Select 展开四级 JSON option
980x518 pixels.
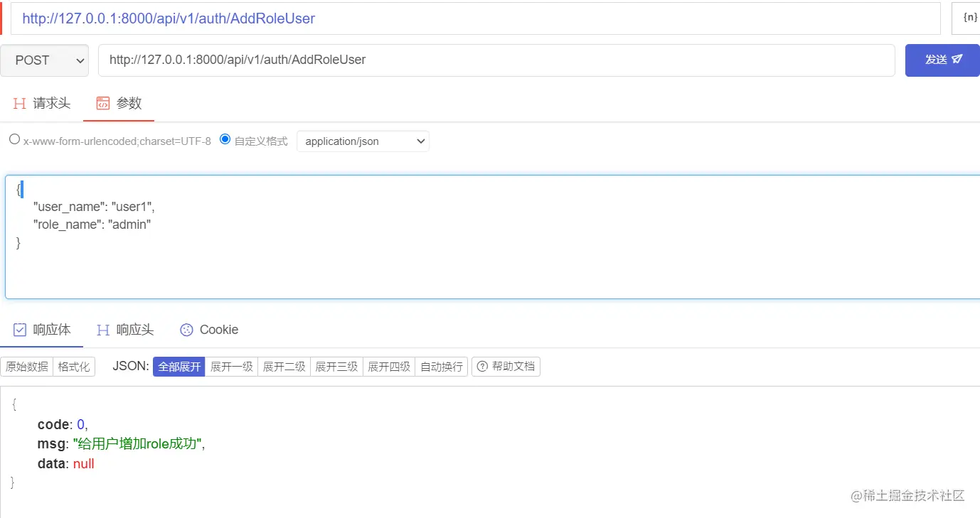(389, 367)
